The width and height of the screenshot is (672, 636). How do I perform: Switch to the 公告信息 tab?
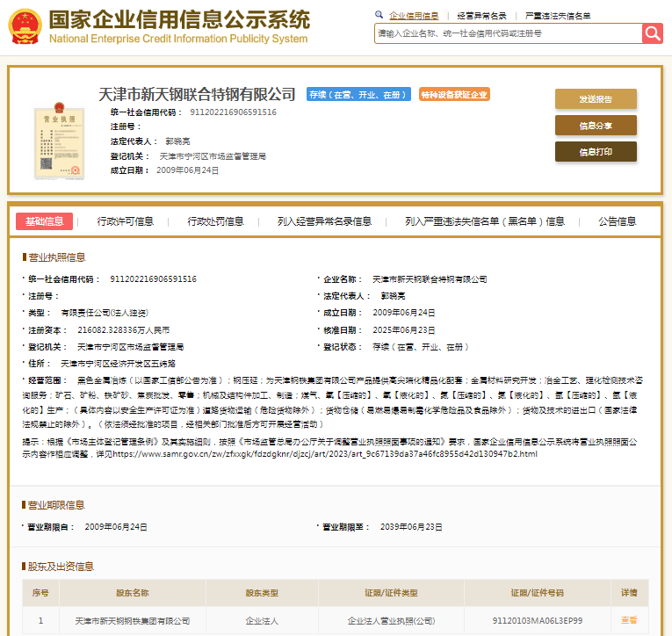tap(617, 221)
